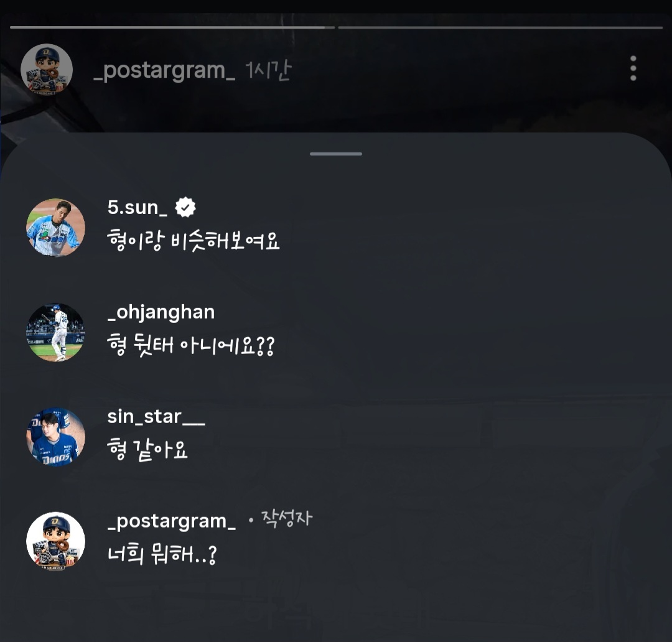672x642 pixels.
Task: Tap the verified badge next to 5.sun_
Action: pyautogui.click(x=185, y=207)
